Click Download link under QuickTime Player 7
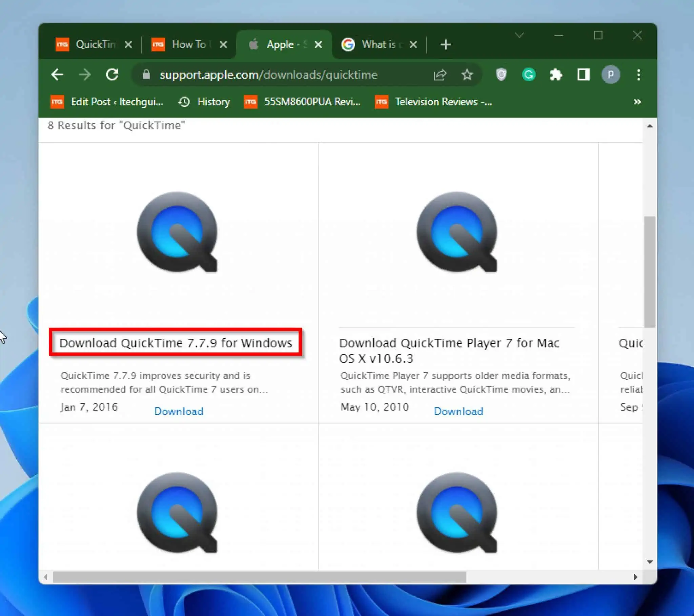694x616 pixels. point(458,411)
